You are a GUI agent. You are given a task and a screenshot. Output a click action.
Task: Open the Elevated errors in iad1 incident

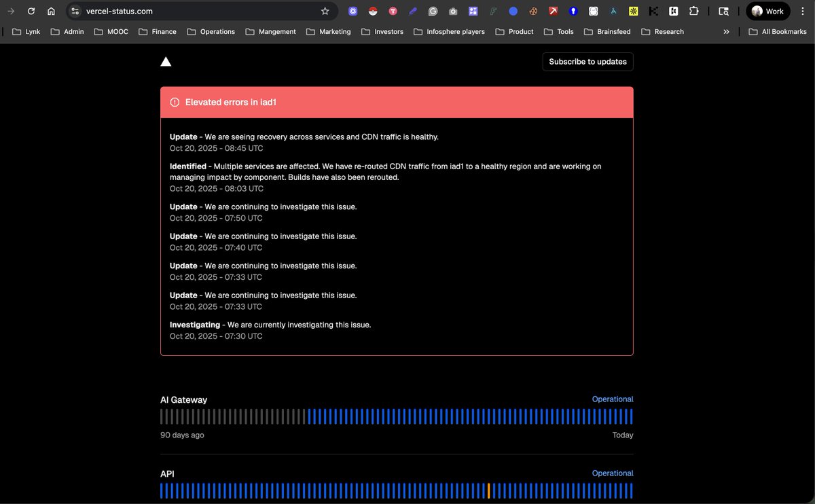coord(231,103)
